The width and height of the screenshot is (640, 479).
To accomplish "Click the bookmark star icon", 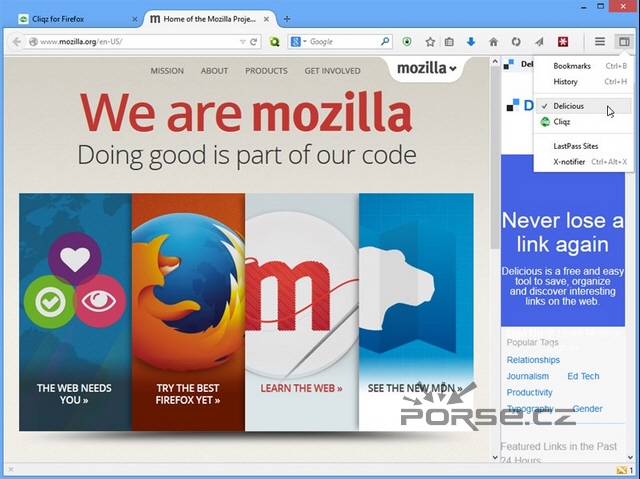I will (430, 42).
